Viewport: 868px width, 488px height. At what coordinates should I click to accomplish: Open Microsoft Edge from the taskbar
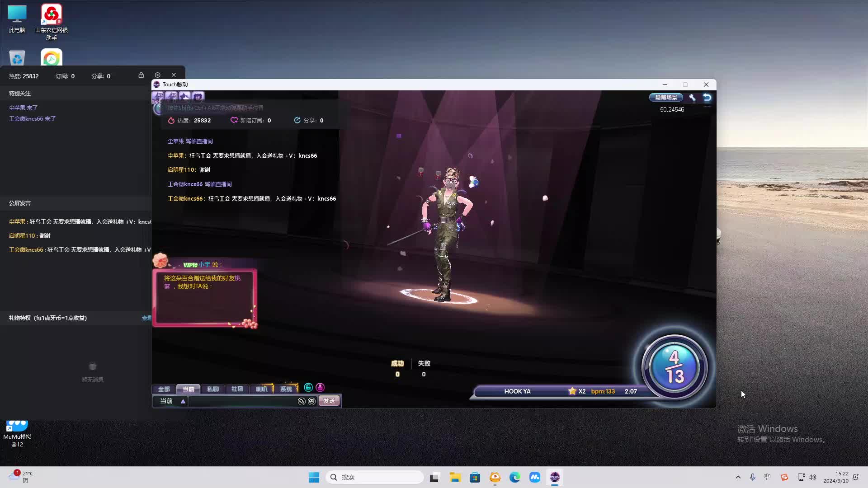pyautogui.click(x=514, y=477)
